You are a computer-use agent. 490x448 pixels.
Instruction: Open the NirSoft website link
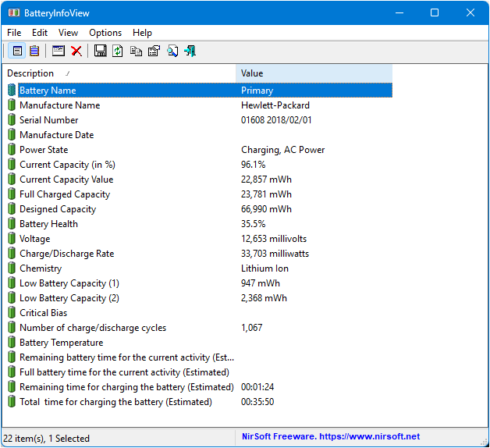click(x=330, y=436)
